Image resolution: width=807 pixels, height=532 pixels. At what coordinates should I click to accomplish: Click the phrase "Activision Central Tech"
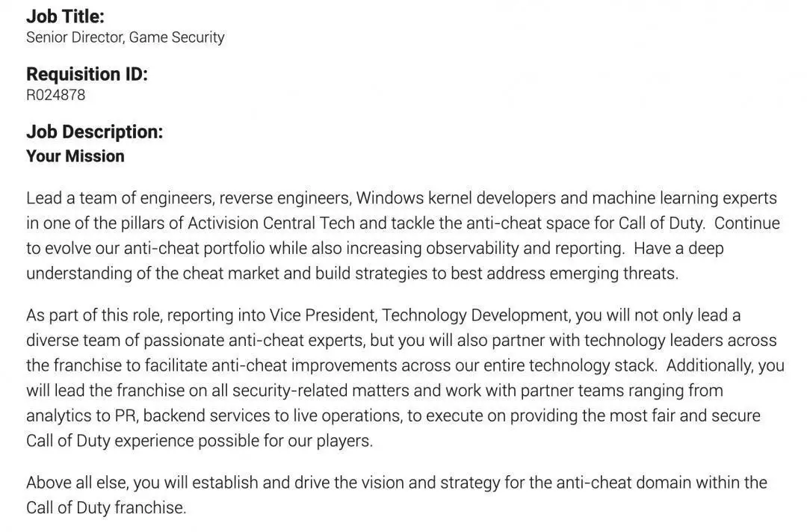tap(271, 223)
